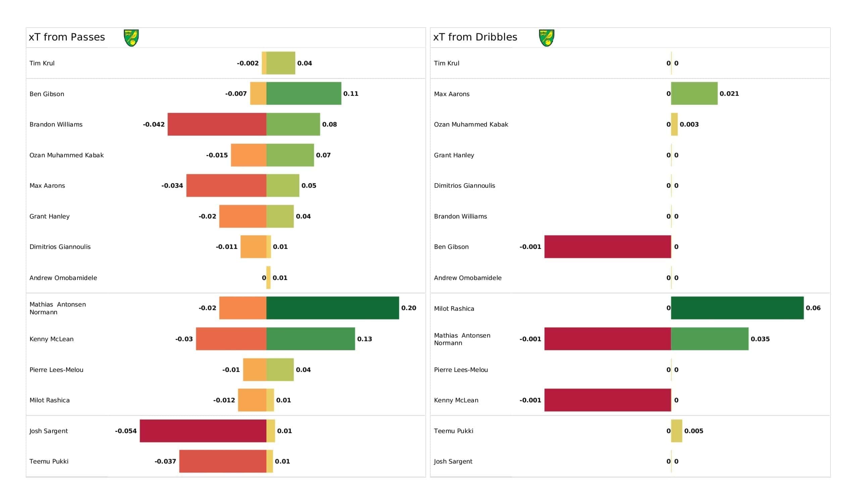The width and height of the screenshot is (859, 504).
Task: Click Teemu Pukki's red -0.037 passes bar
Action: click(x=223, y=461)
